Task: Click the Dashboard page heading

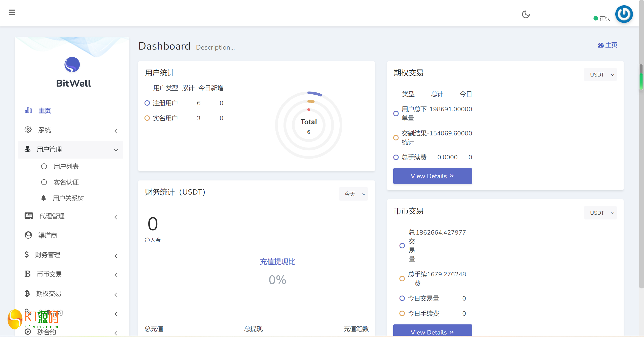Action: click(x=164, y=46)
